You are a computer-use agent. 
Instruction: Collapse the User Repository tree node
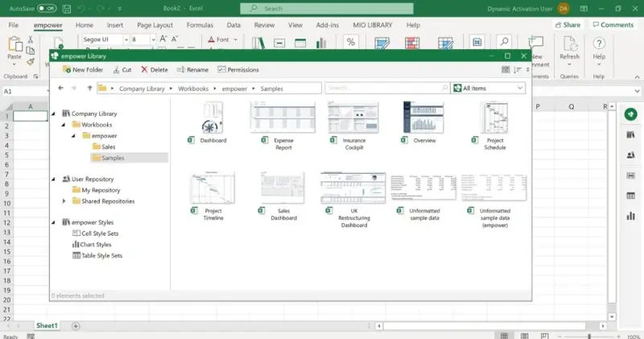[53, 179]
